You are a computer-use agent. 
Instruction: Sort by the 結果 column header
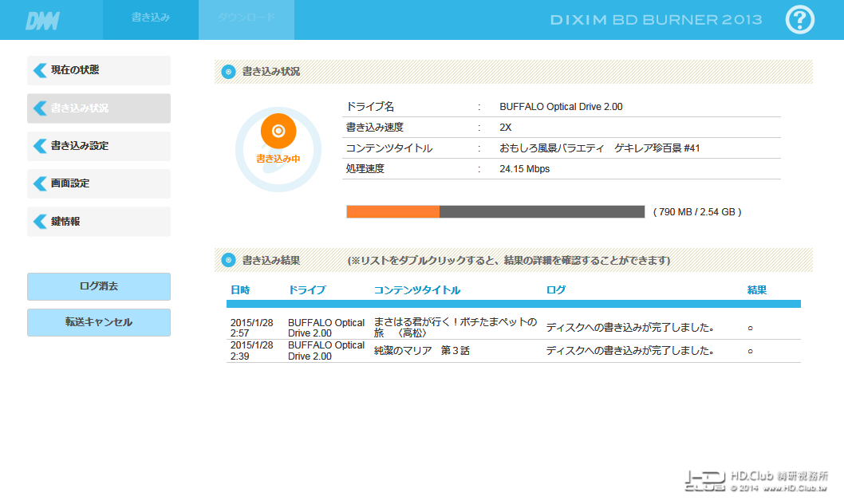click(757, 290)
